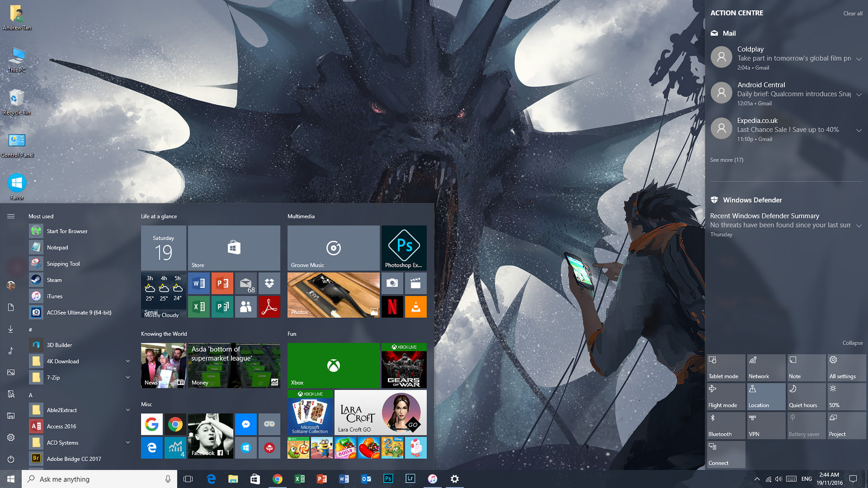
Task: Open the Word tile in Start menu
Action: 199,283
